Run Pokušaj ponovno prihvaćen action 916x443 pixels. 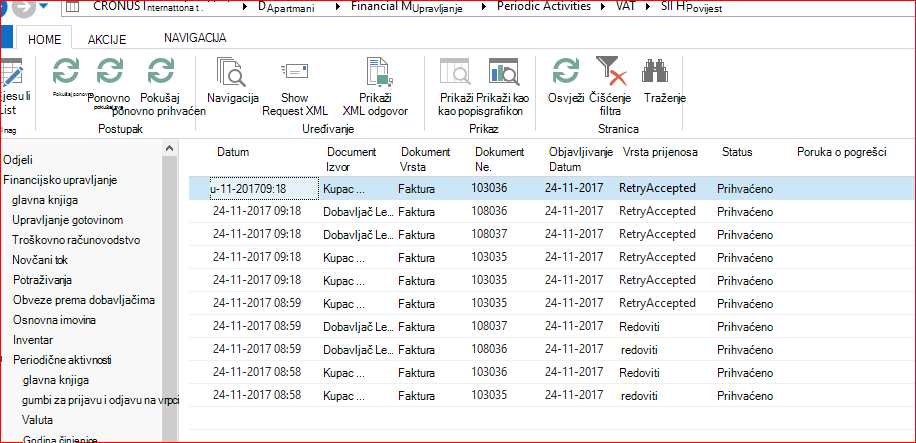159,71
